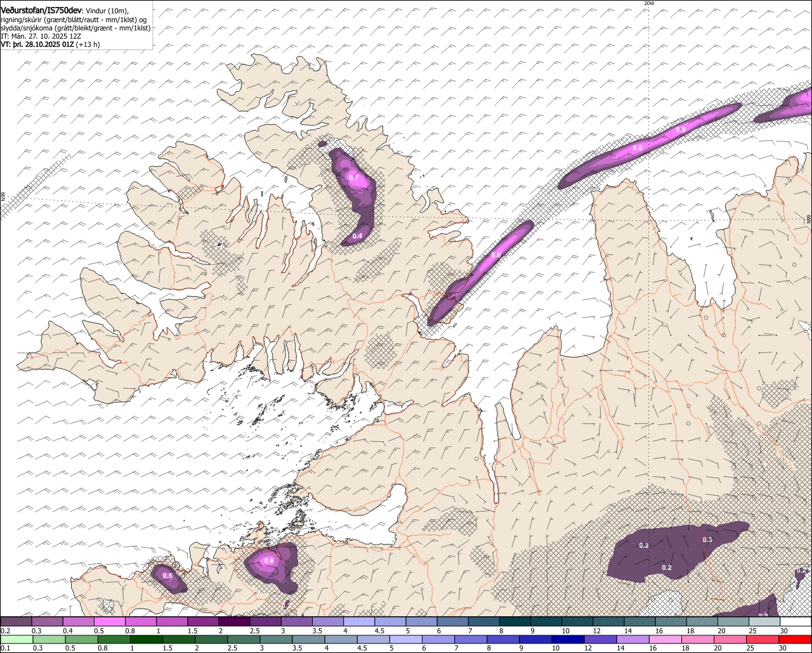The width and height of the screenshot is (812, 653).
Task: Click the 1.5–2 plum swatch in top legend row
Action: pyautogui.click(x=204, y=621)
